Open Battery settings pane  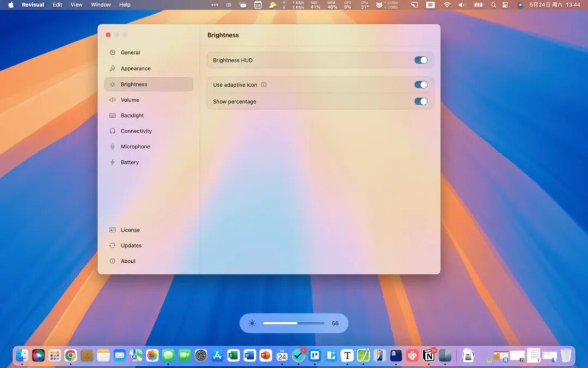[149, 162]
